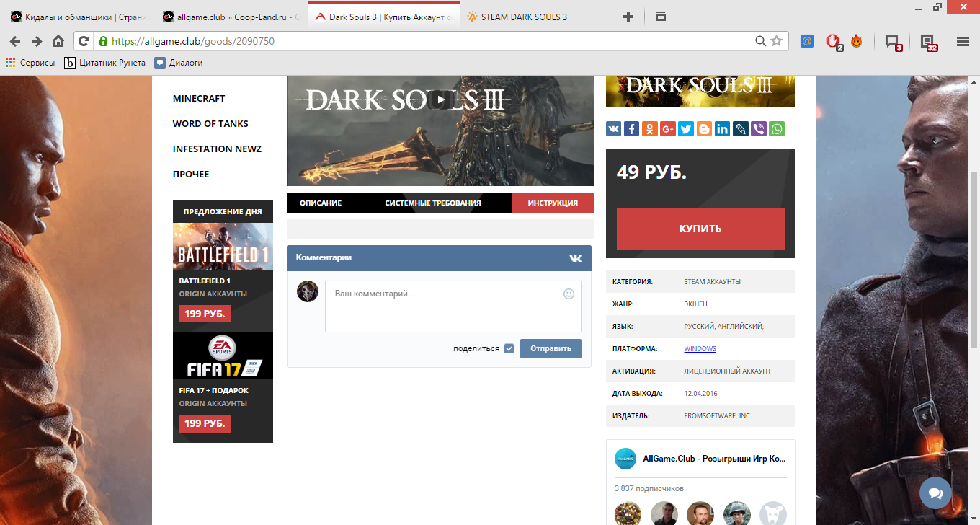Focus the browser address bar
The width and height of the screenshot is (980, 525).
click(432, 41)
